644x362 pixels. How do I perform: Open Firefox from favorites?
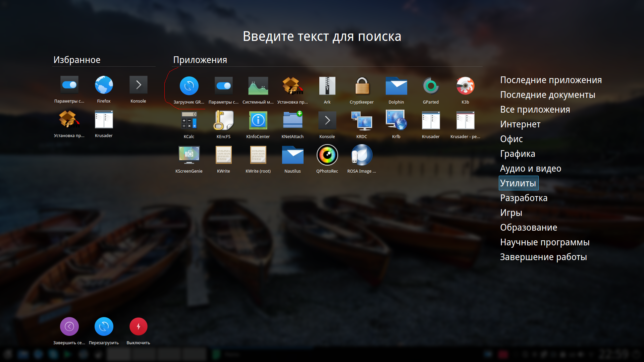pos(104,85)
